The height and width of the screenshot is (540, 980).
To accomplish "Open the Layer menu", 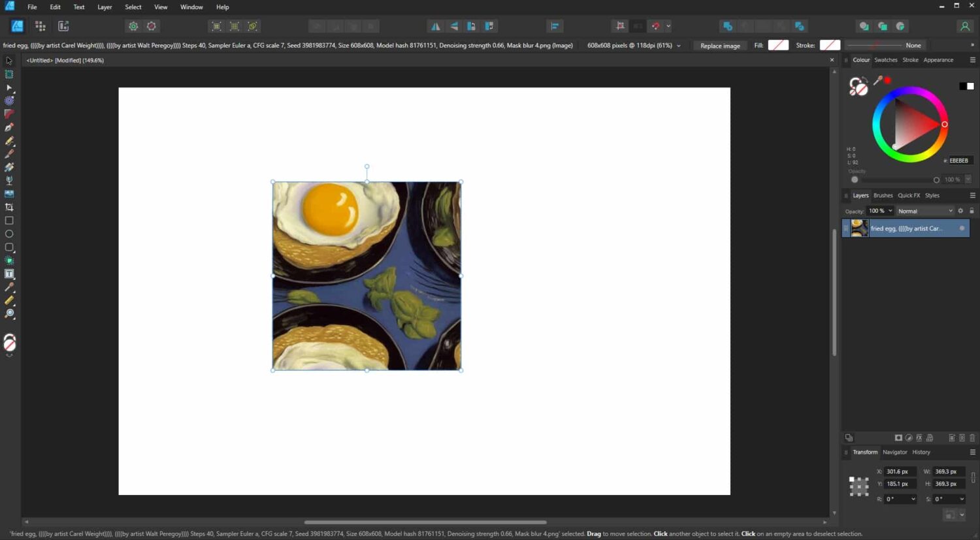I will click(x=105, y=7).
